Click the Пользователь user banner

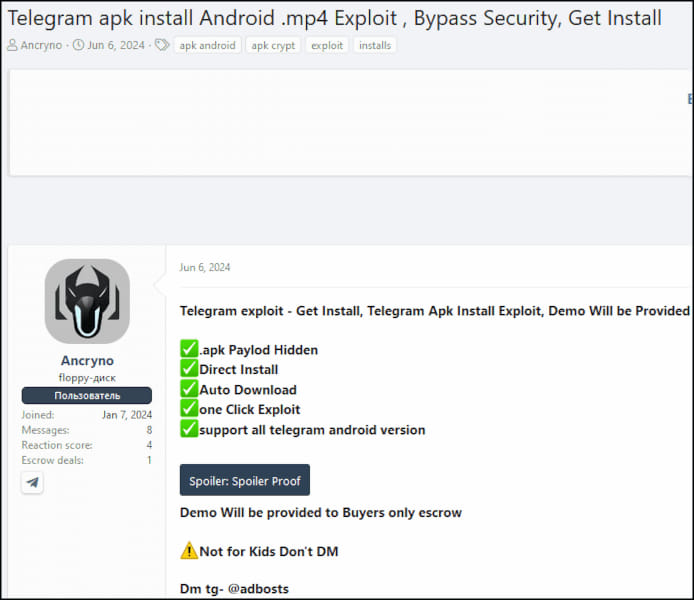click(x=87, y=396)
